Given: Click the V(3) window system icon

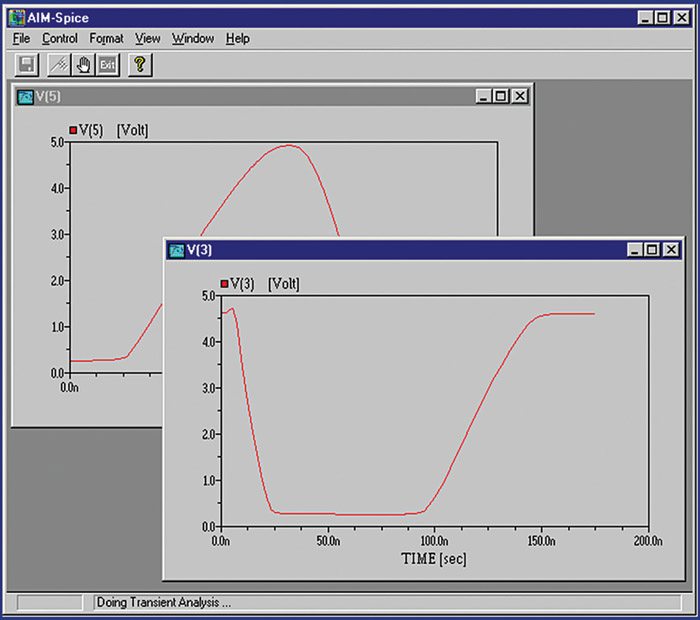Looking at the screenshot, I should click(177, 250).
